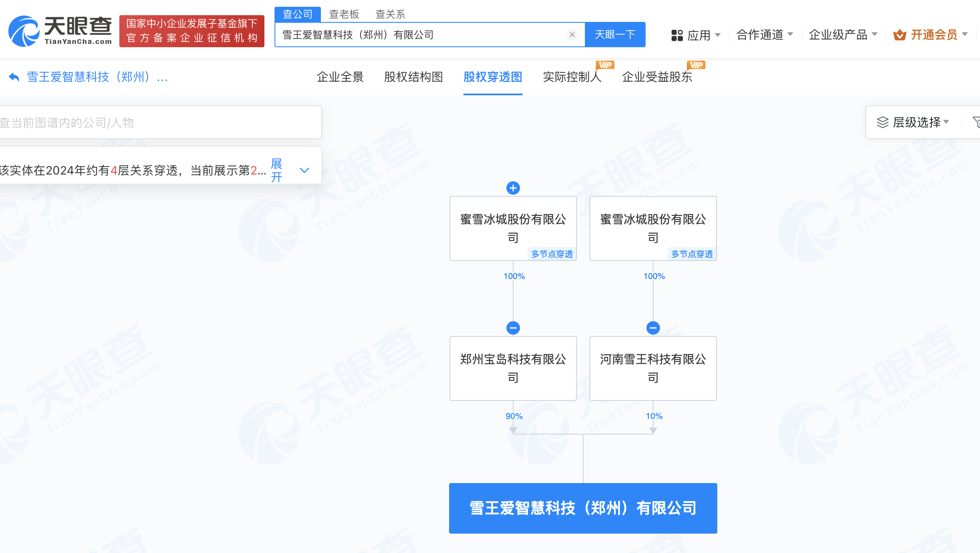
Task: Open the 企业级产品 dropdown menu
Action: coord(843,35)
